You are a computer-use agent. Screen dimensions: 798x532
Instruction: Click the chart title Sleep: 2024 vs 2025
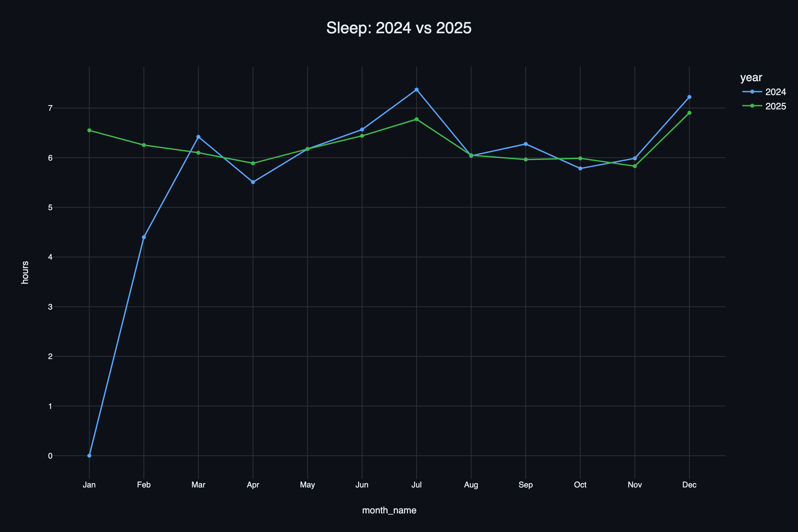pos(399,28)
